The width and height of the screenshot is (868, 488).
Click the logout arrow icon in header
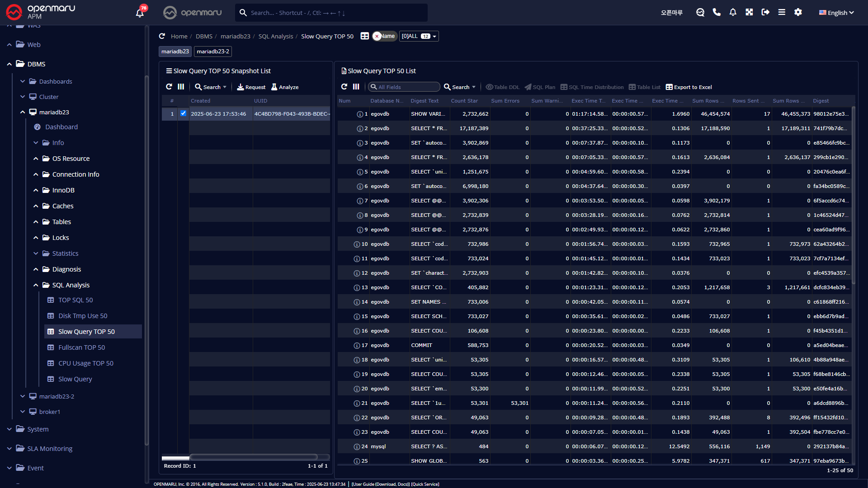pos(765,12)
